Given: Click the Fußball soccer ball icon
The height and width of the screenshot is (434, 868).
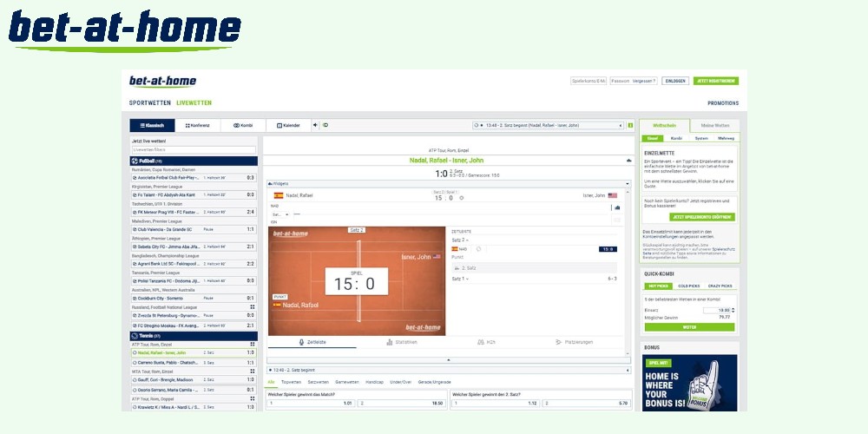Looking at the screenshot, I should (x=135, y=161).
